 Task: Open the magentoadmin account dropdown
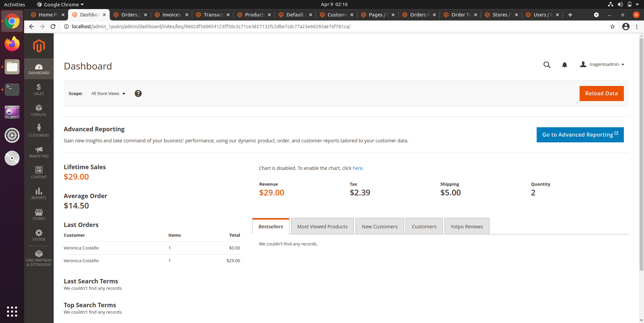coord(602,64)
